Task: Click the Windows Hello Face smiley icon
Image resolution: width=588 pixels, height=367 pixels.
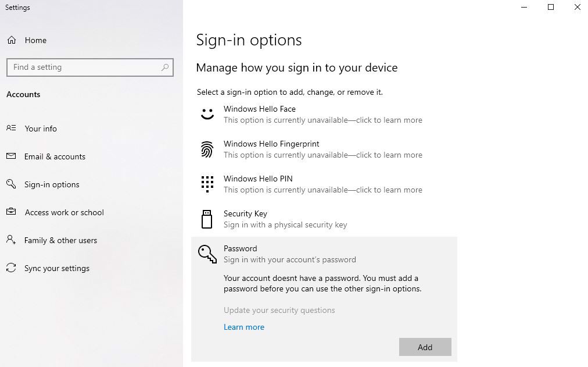Action: tap(207, 114)
